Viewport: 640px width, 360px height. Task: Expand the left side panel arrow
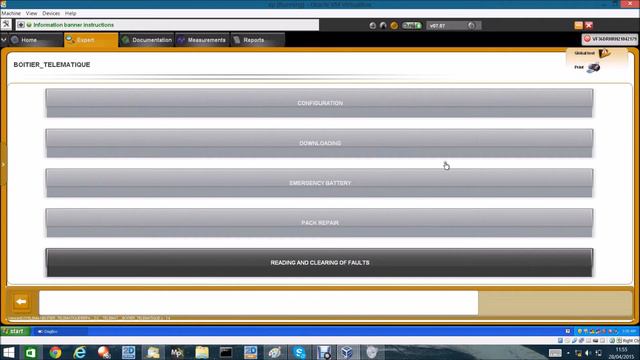coord(3,164)
